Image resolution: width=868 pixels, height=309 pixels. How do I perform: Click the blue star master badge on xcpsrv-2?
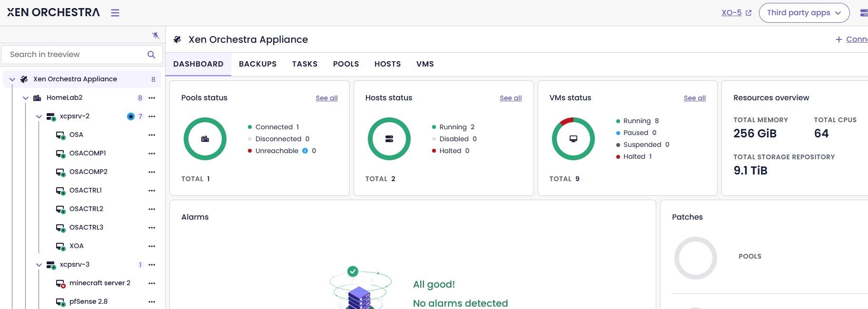[130, 116]
